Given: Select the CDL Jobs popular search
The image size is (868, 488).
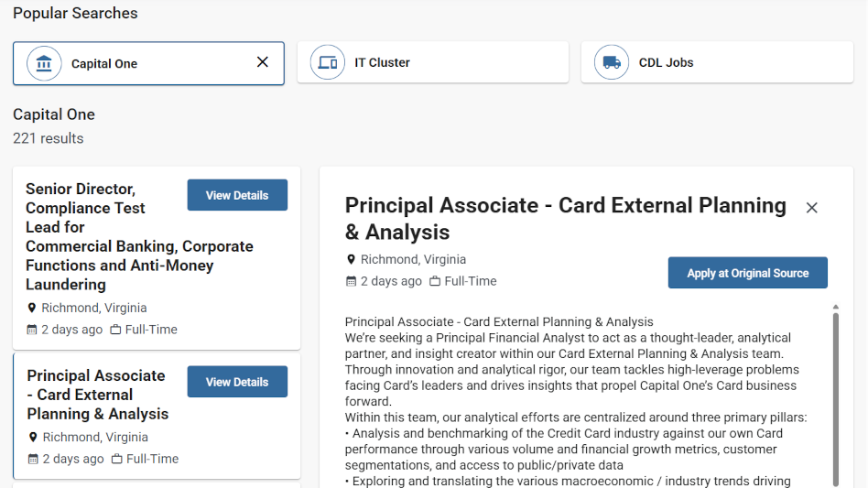Looking at the screenshot, I should 718,62.
